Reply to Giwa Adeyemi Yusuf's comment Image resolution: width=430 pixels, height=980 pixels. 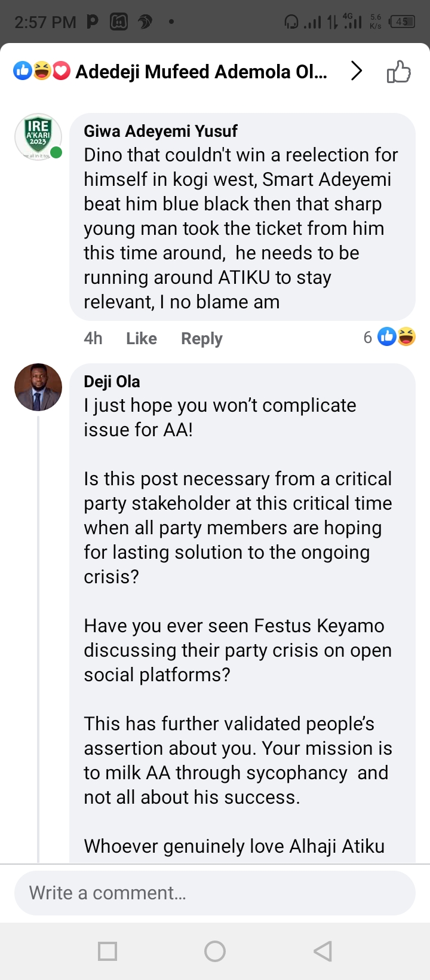click(201, 339)
